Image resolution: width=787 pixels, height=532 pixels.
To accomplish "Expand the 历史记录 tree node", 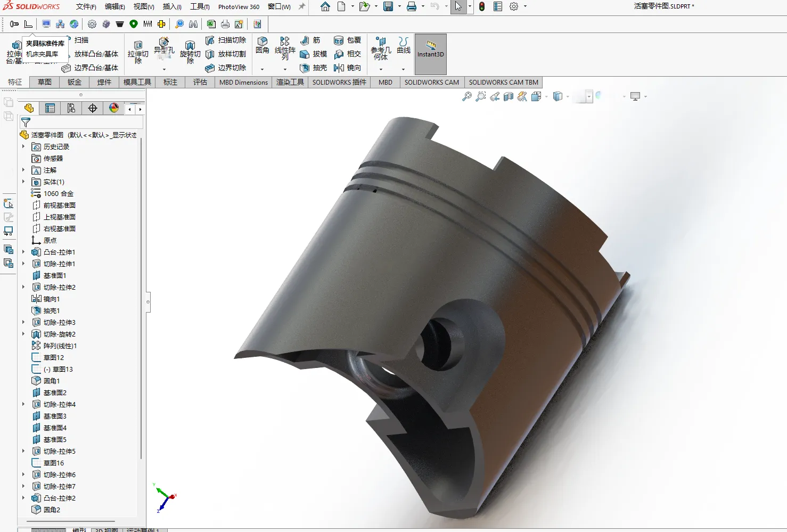I will pos(23,146).
